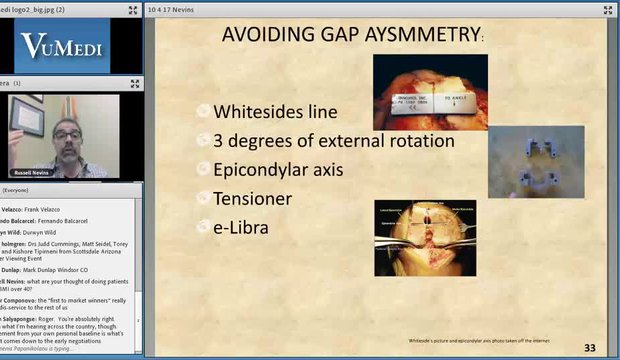This screenshot has height=360, width=620.
Task: Open the epicondylar axis surgical photo
Action: 425,238
